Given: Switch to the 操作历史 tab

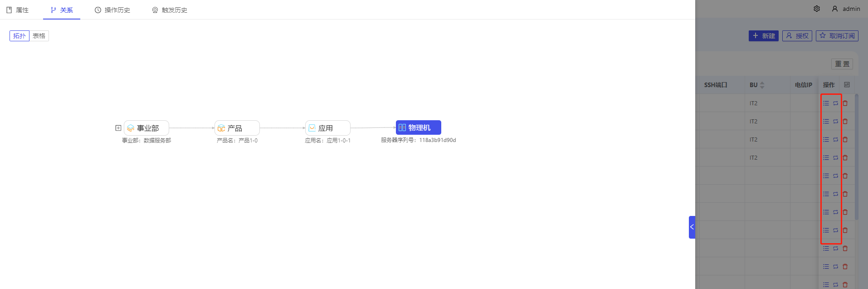Looking at the screenshot, I should (112, 10).
